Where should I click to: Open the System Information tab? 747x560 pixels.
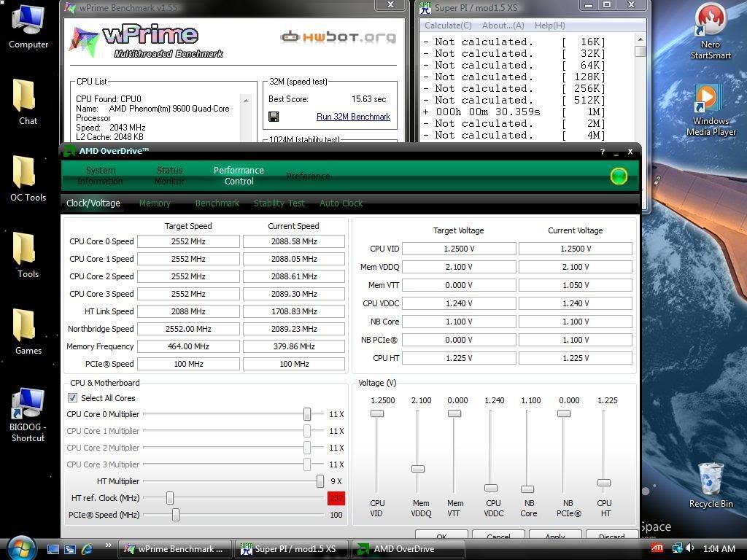pyautogui.click(x=100, y=176)
